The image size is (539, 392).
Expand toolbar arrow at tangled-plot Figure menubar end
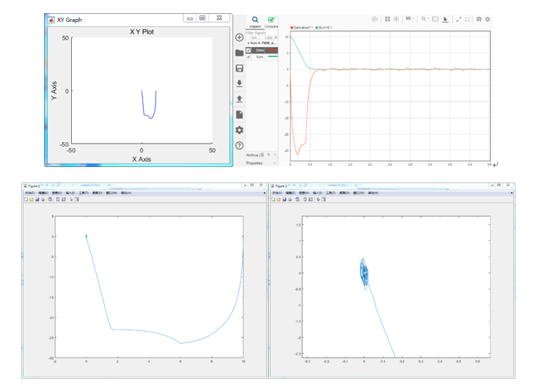click(512, 193)
